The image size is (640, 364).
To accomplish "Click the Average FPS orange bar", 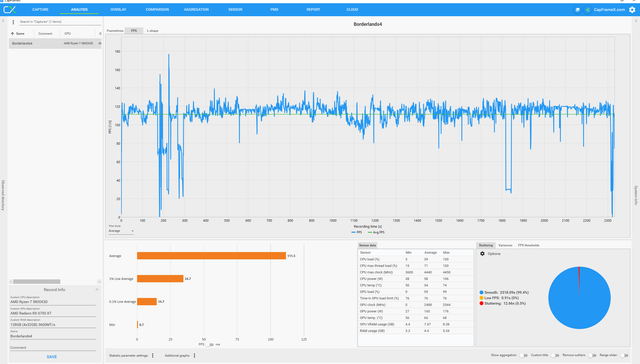I will click(x=211, y=256).
